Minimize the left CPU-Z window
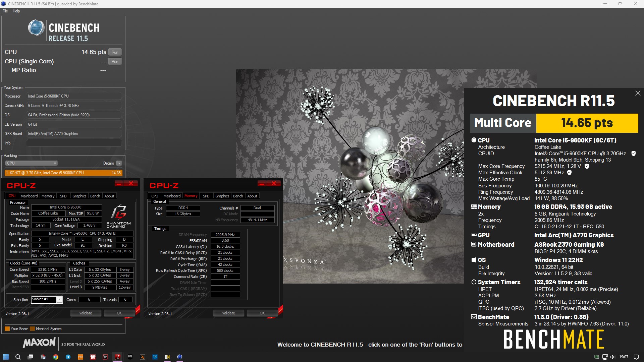Screen dimensions: 644x362 click(x=119, y=183)
